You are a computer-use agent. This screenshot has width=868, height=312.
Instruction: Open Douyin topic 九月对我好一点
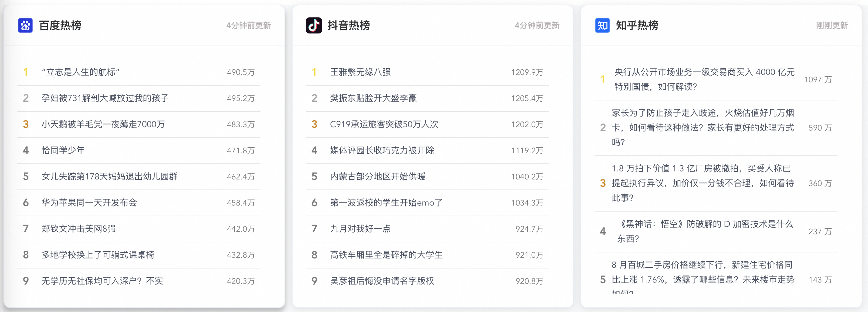coord(360,229)
